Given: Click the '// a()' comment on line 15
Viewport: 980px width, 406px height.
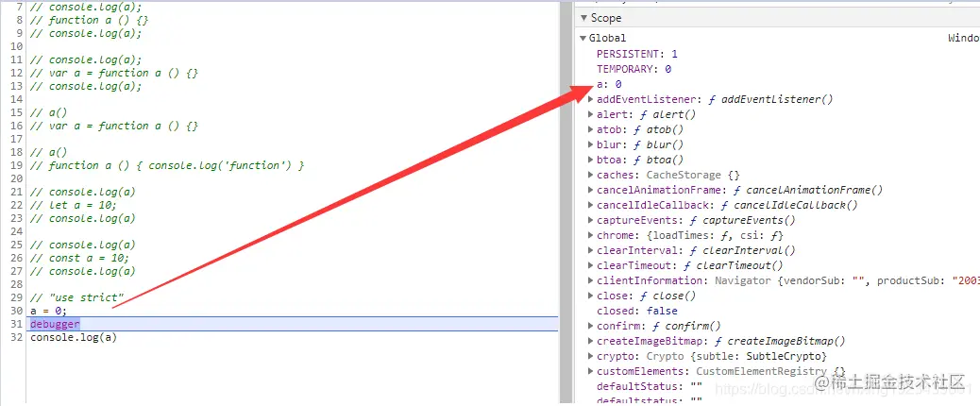Looking at the screenshot, I should 48,112.
